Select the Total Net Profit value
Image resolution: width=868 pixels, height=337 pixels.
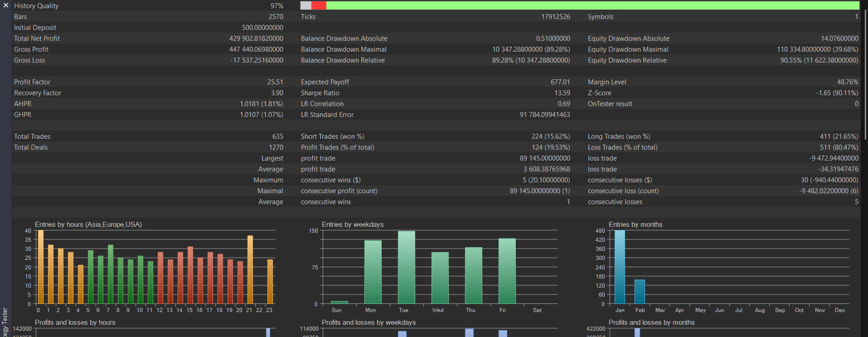pyautogui.click(x=256, y=39)
